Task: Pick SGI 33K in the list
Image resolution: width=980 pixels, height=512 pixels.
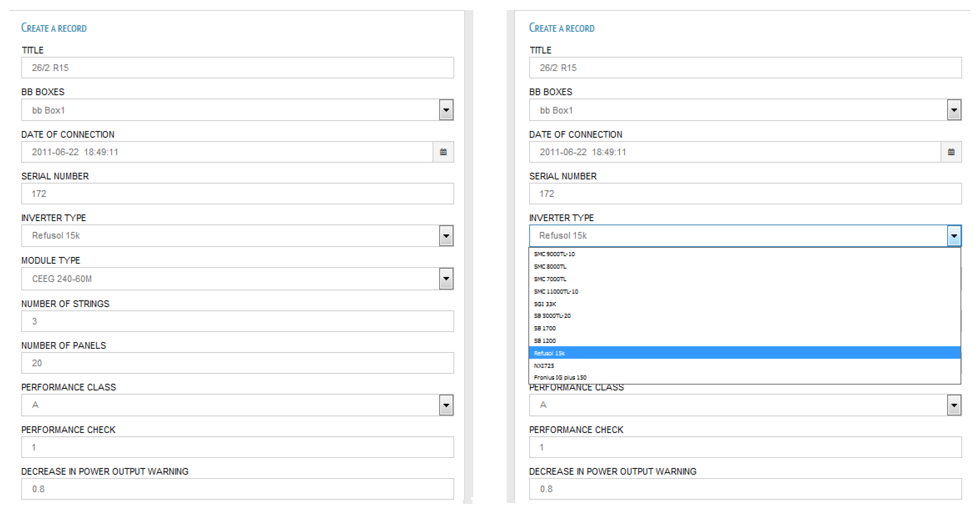Action: [545, 304]
